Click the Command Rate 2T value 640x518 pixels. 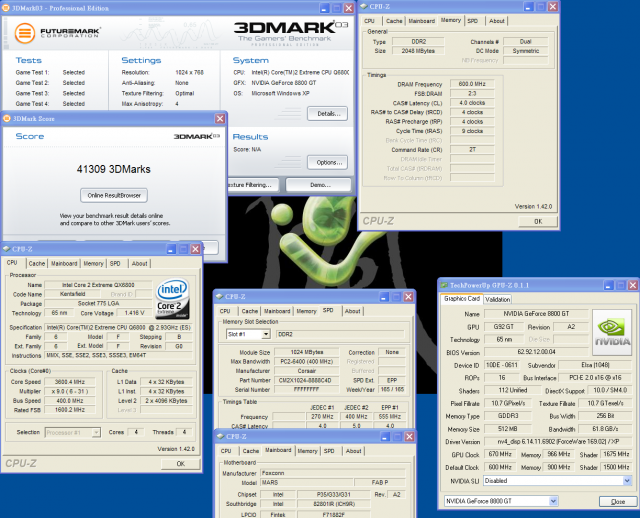click(x=472, y=150)
